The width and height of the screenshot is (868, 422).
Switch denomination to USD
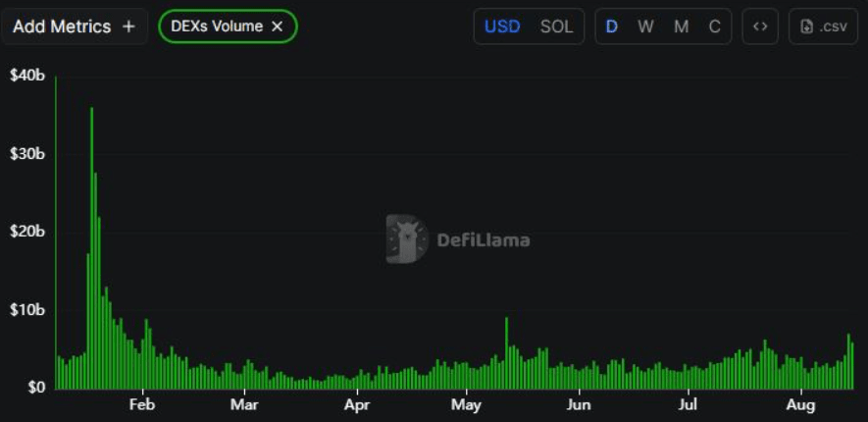click(502, 26)
